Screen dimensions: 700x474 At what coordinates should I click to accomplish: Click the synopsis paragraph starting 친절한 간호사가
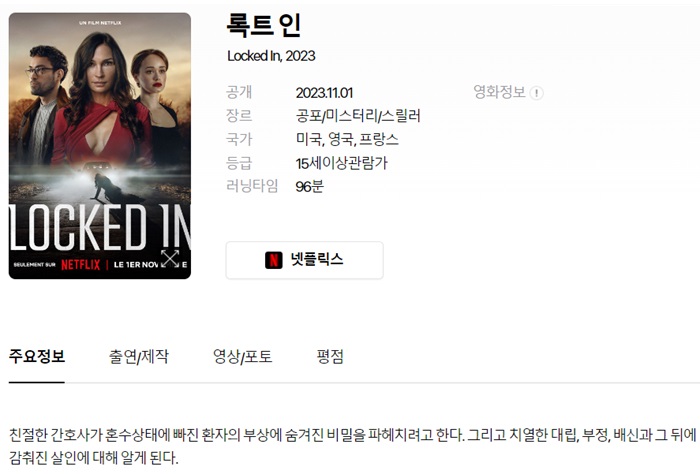(353, 445)
